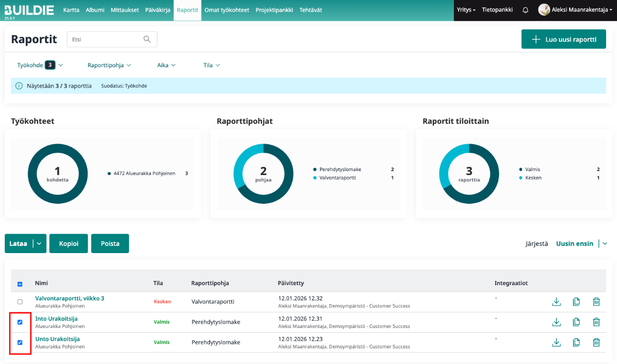This screenshot has width=617, height=364.
Task: Expand the Työkohde filter dropdown
Action: 40,65
